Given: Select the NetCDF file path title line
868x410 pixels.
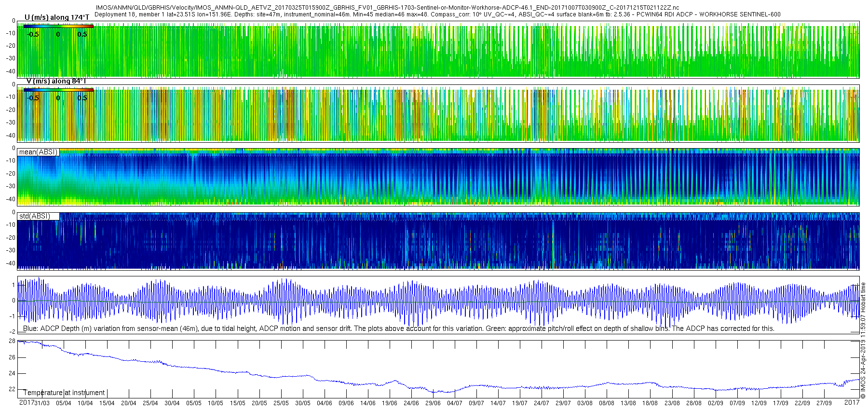Looking at the screenshot, I should pos(387,8).
